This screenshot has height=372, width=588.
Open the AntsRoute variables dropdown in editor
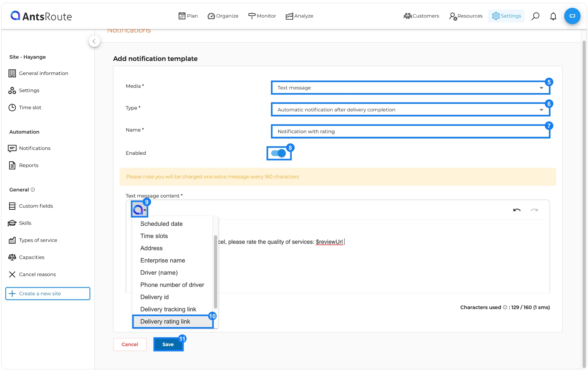pos(139,210)
